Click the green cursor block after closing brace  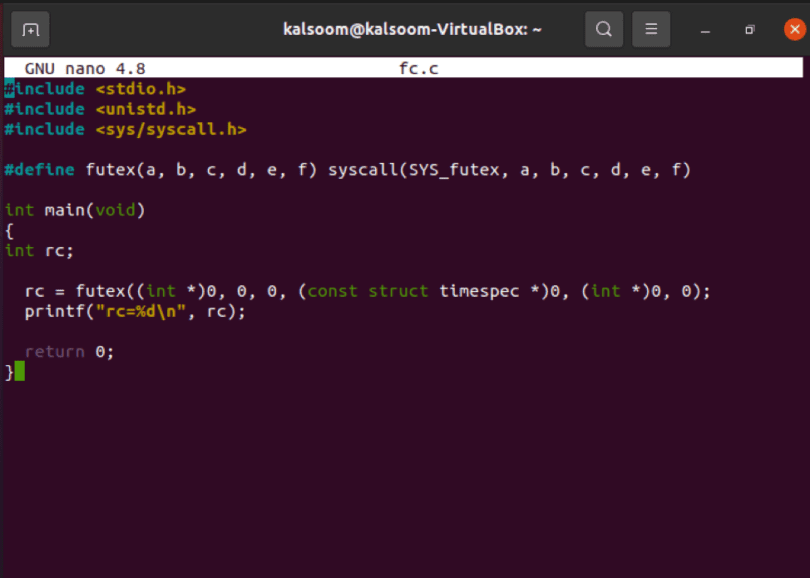[19, 372]
